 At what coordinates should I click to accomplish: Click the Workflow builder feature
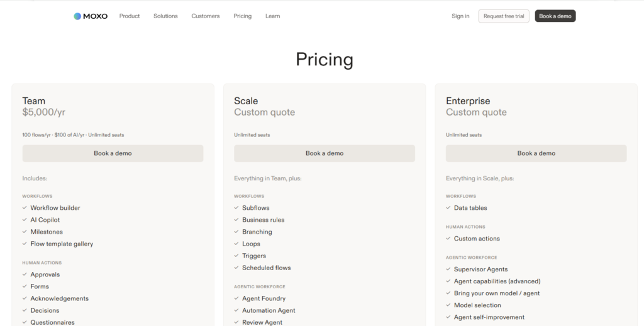click(x=55, y=208)
